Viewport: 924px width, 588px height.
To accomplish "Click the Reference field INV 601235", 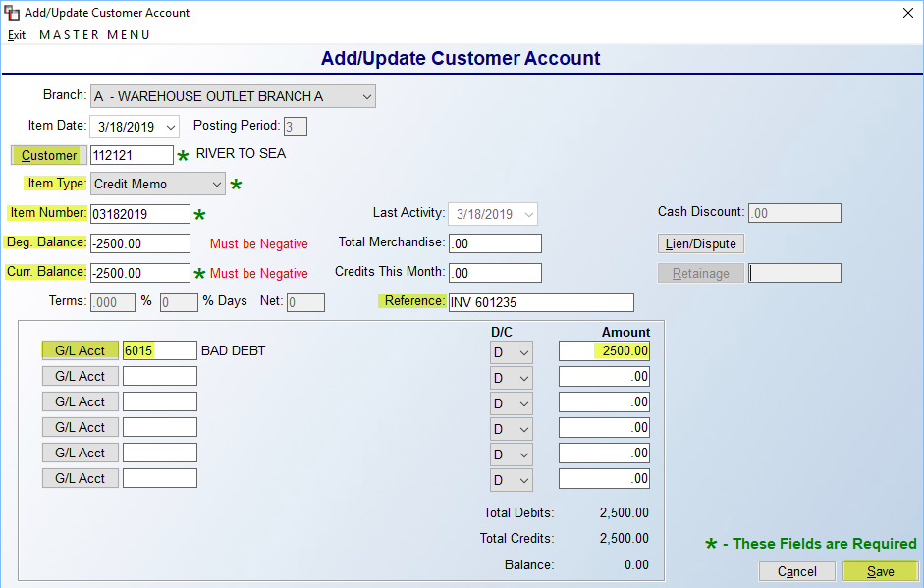I will [541, 302].
